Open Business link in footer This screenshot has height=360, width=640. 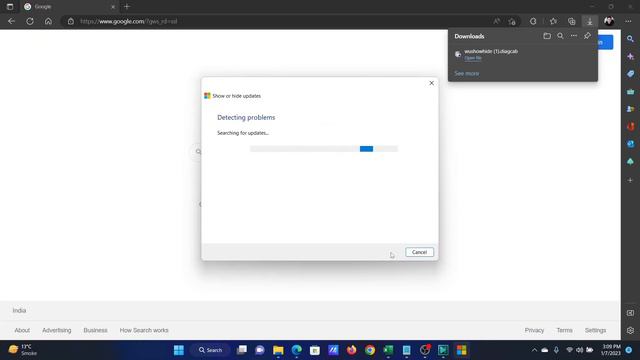pyautogui.click(x=96, y=330)
